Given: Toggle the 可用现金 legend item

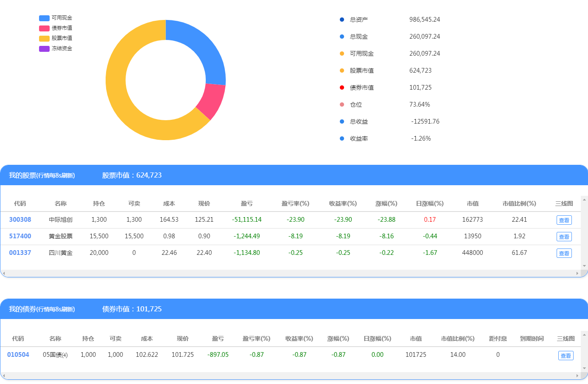Looking at the screenshot, I should [56, 18].
